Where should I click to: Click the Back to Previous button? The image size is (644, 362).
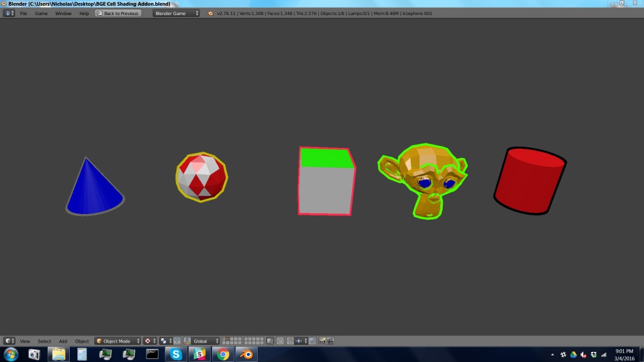pos(118,13)
